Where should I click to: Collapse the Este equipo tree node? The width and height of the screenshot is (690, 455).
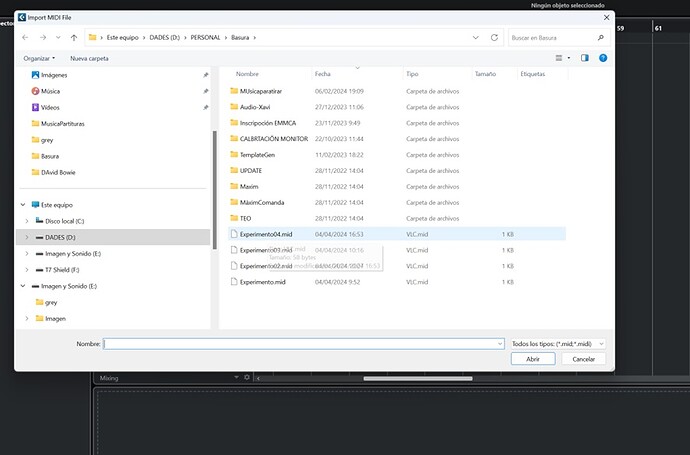[23, 205]
